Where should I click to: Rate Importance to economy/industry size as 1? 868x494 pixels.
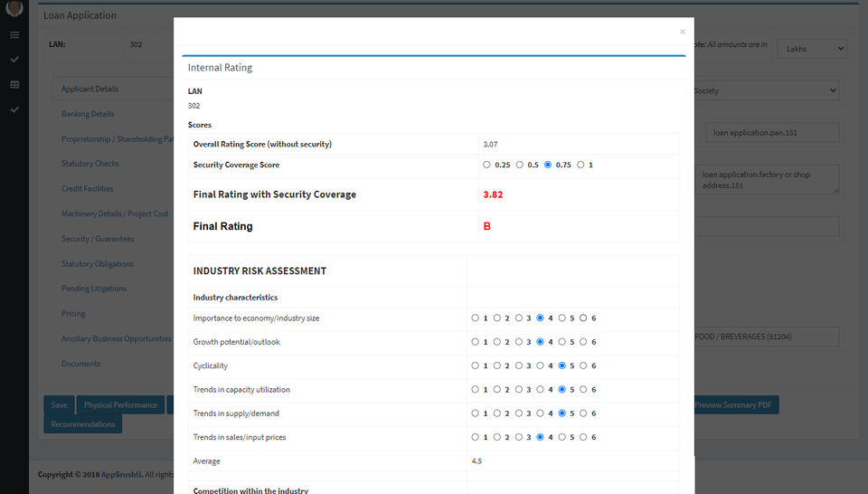pyautogui.click(x=475, y=318)
